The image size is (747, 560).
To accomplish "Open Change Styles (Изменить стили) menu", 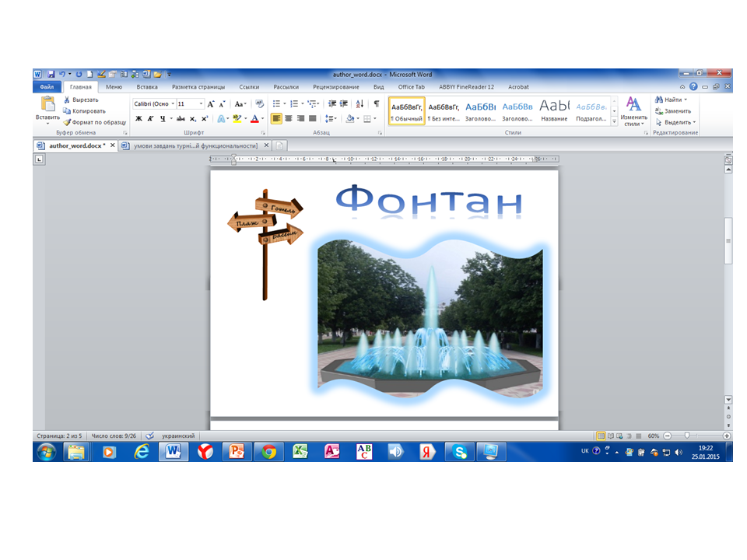I will pos(633,111).
